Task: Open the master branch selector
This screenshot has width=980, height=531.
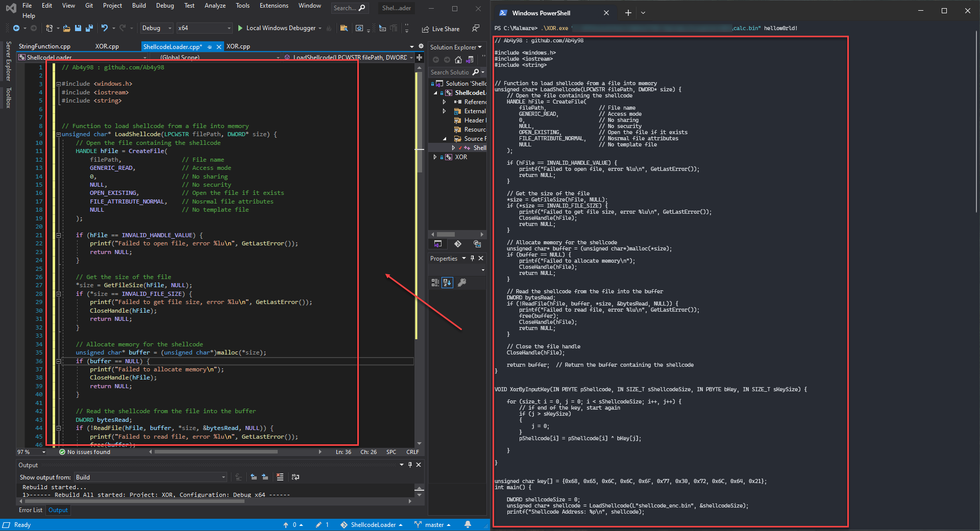Action: (x=433, y=524)
